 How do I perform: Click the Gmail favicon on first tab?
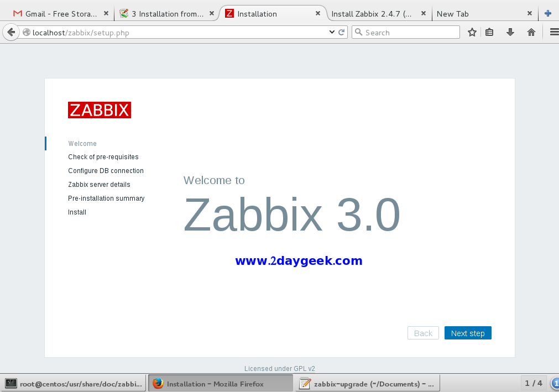[18, 13]
